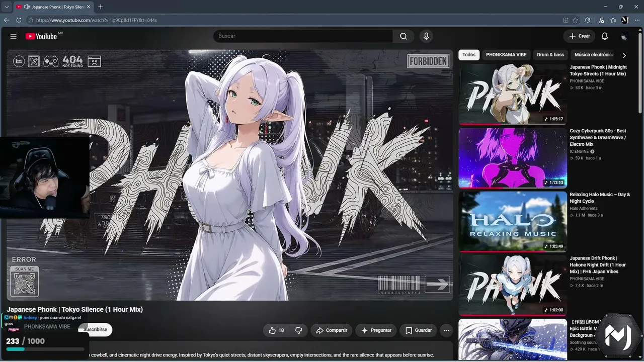Open the split screen icon in address bar

pos(566,20)
